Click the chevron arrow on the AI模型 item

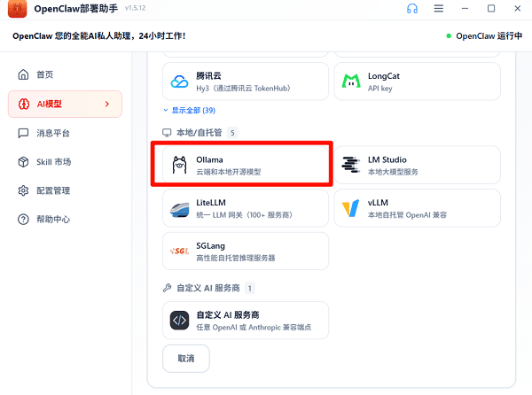click(x=107, y=104)
